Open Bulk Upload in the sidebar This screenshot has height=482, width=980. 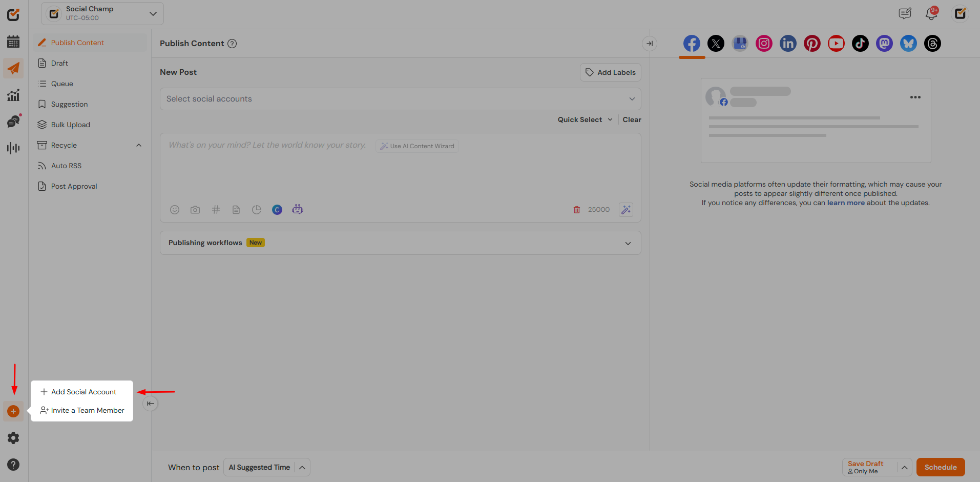pyautogui.click(x=70, y=125)
